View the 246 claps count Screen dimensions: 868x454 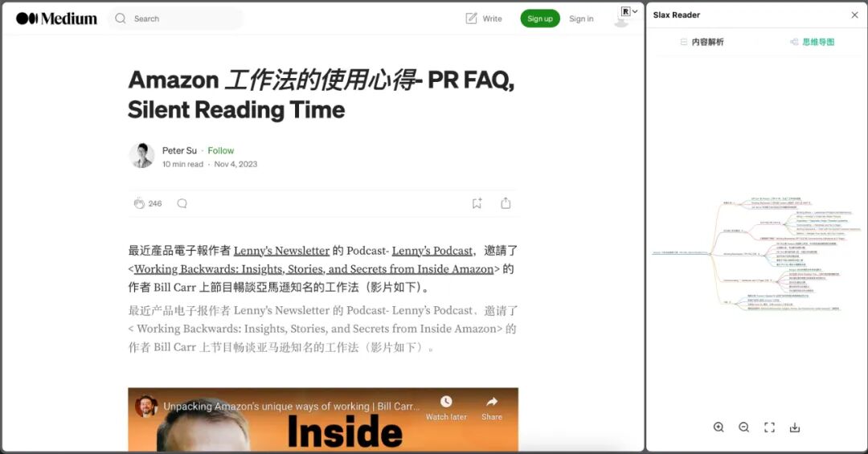[155, 203]
